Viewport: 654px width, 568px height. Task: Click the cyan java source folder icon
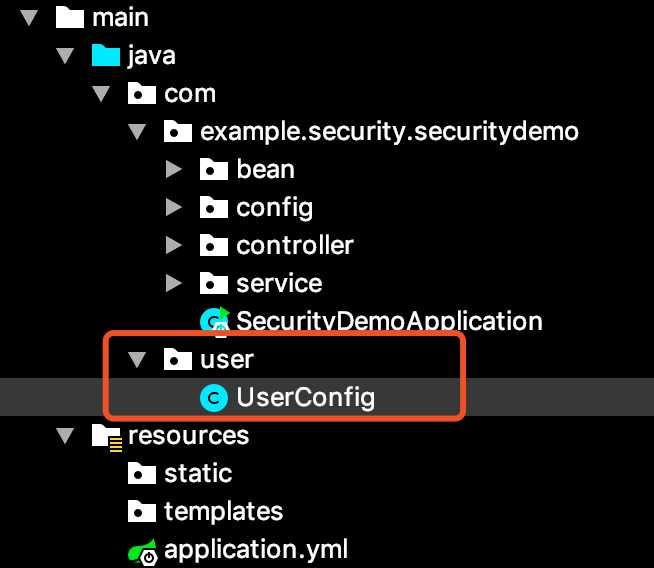106,55
